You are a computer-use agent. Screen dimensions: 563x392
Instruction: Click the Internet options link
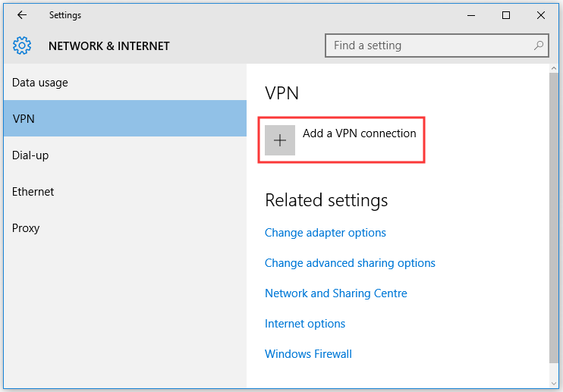pyautogui.click(x=305, y=324)
